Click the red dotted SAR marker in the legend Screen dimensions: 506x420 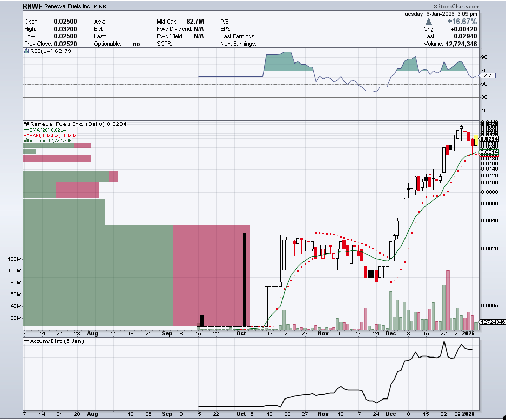tap(27, 135)
